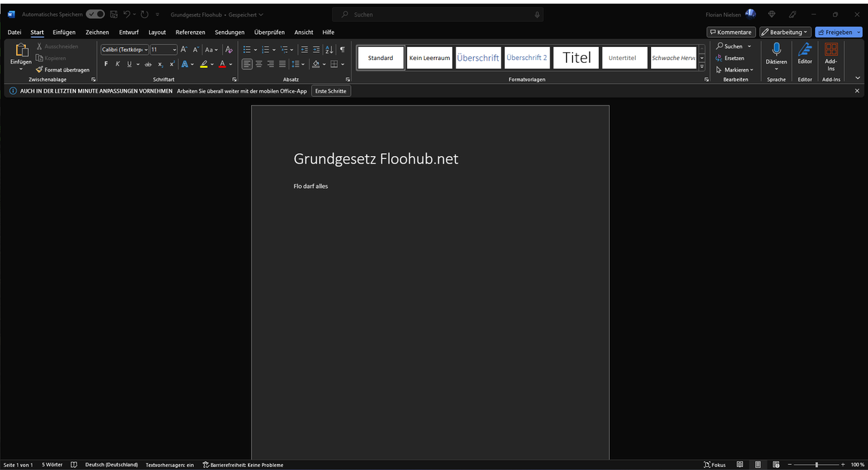Switch to the Einfügen tab
This screenshot has width=868, height=470.
(x=64, y=33)
